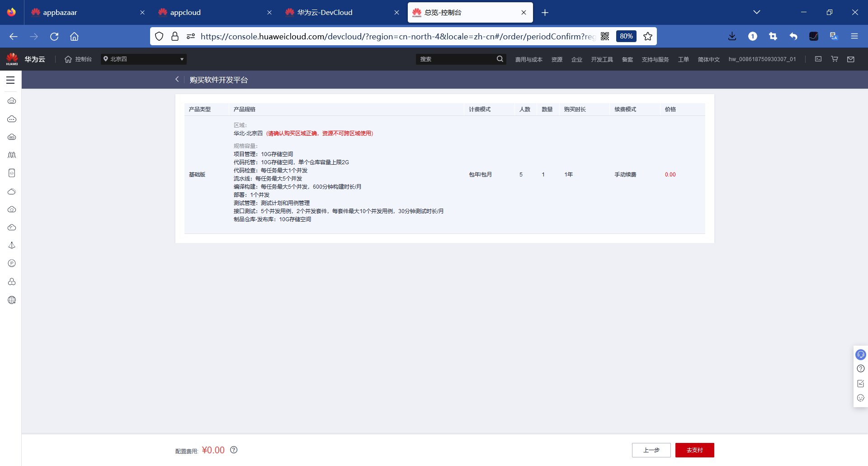Viewport: 868px width, 466px height.
Task: Switch to the 华为云-DevCloud tab
Action: pyautogui.click(x=342, y=12)
